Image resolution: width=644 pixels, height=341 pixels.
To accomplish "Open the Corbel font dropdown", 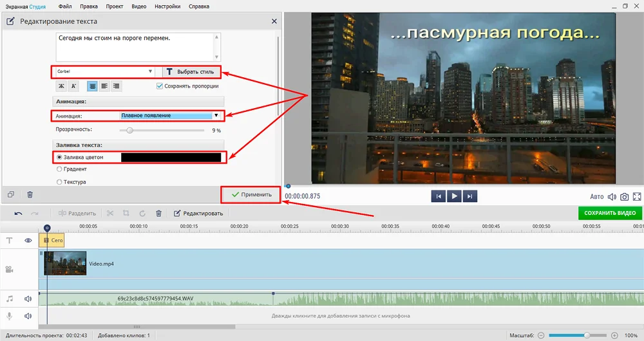I will pyautogui.click(x=105, y=71).
